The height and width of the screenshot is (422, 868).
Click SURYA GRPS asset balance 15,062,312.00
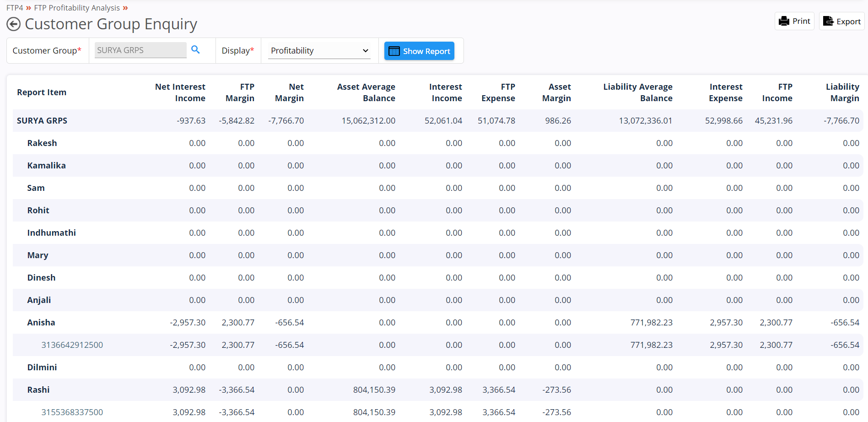(368, 121)
